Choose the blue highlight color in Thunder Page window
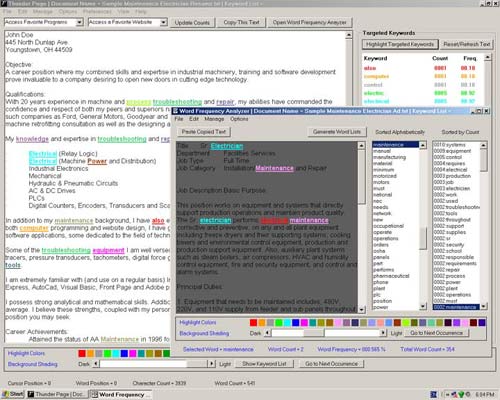Viewport: 500px width, 400px height. coord(124,353)
